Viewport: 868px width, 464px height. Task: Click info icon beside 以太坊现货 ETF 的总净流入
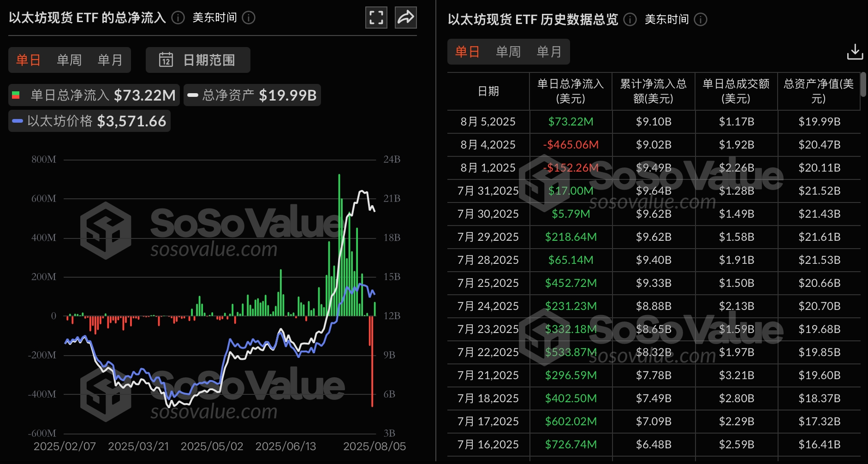click(x=178, y=18)
